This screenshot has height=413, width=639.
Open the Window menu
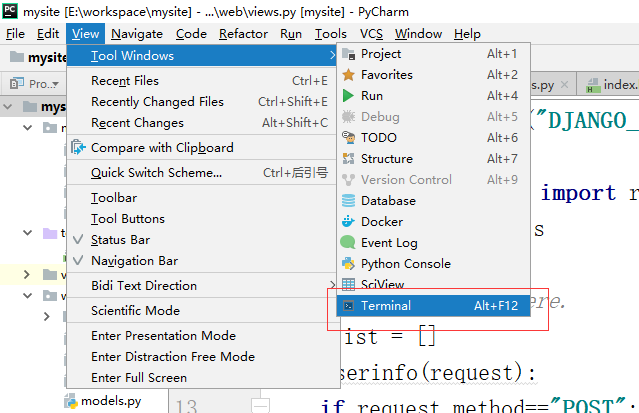pyautogui.click(x=418, y=34)
